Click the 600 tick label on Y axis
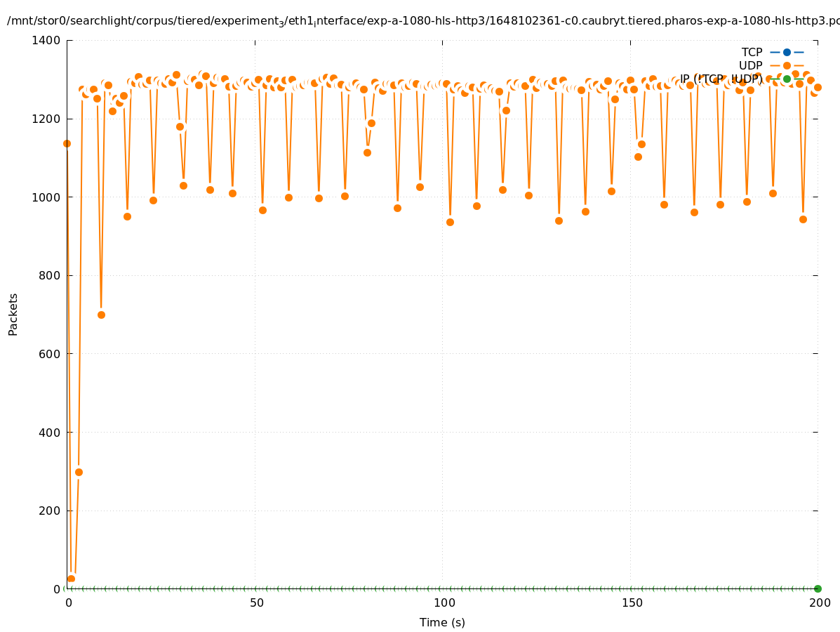This screenshot has height=632, width=840. (49, 354)
